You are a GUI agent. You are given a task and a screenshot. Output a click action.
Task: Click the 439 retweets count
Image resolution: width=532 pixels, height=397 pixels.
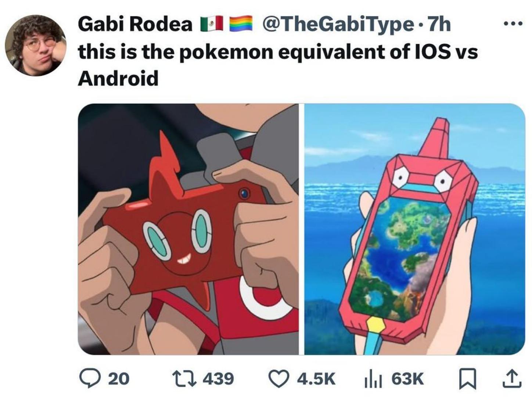point(218,379)
